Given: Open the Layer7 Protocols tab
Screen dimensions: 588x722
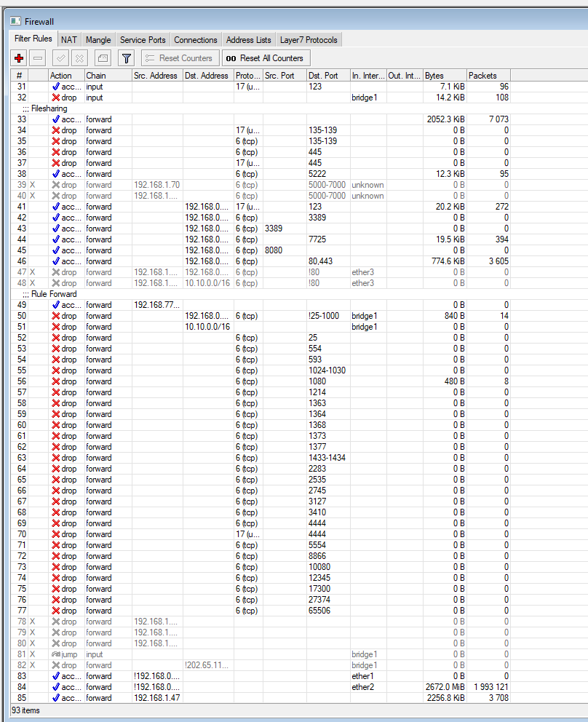Looking at the screenshot, I should pyautogui.click(x=309, y=40).
